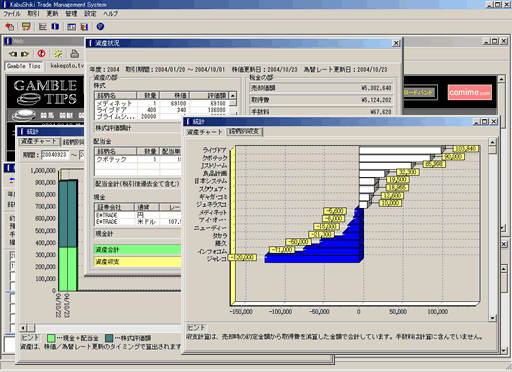The width and height of the screenshot is (512, 372).
Task: Select the E*TRADE 米ドル row in cash table
Action: point(138,222)
